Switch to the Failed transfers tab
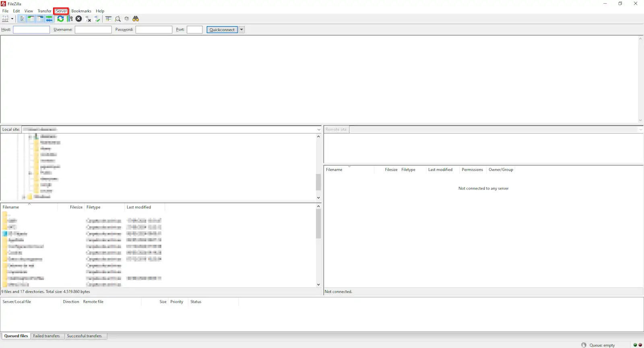 click(x=46, y=336)
